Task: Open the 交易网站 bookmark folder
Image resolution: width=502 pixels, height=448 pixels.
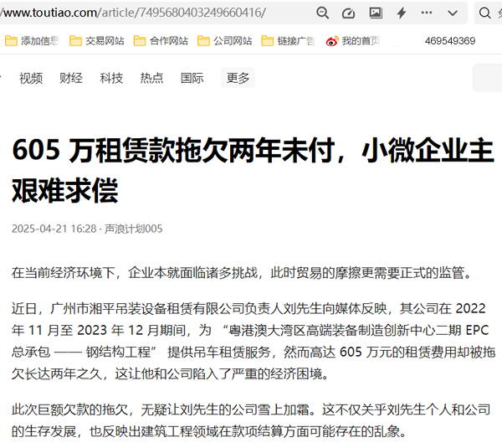Action: [97, 41]
